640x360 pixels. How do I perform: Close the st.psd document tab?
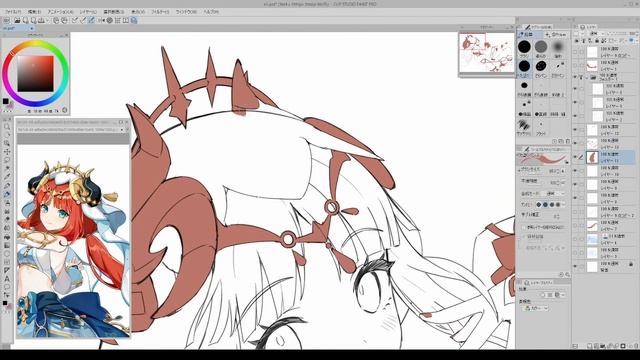point(32,29)
